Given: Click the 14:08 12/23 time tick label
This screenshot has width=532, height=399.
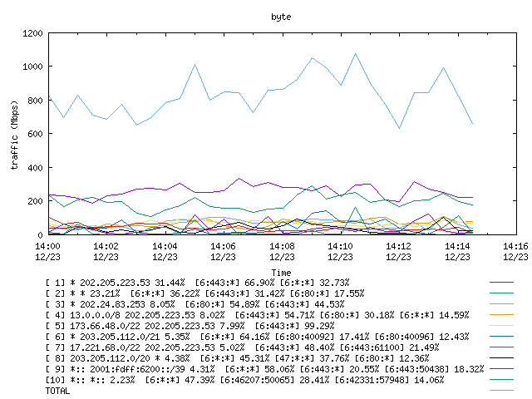Looking at the screenshot, I should (282, 251).
